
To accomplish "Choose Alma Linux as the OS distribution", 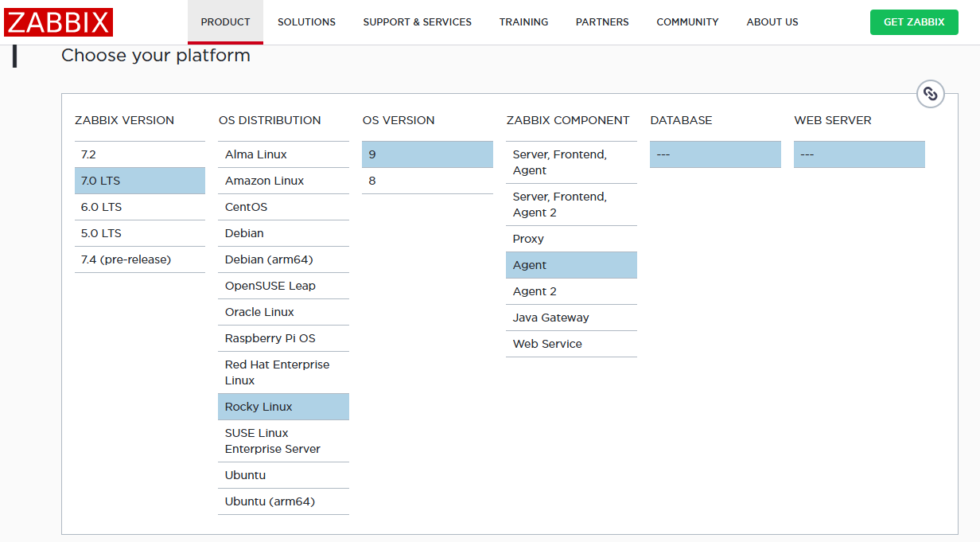I will pos(284,154).
